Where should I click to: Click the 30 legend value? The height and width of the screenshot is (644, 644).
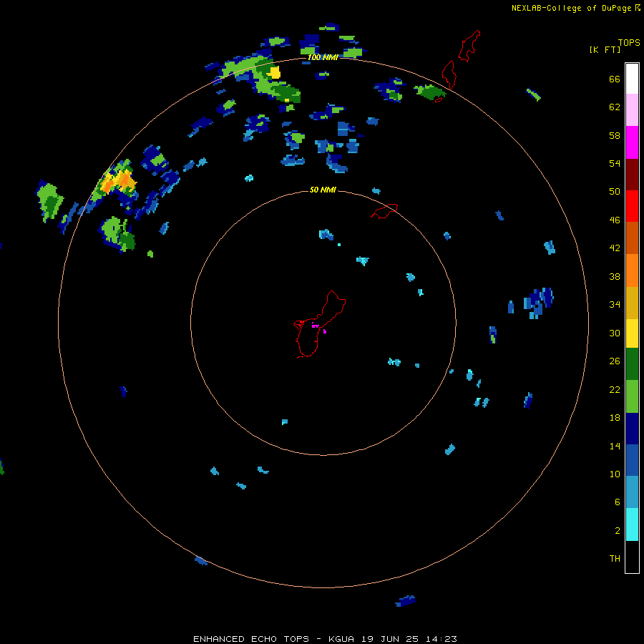[615, 333]
